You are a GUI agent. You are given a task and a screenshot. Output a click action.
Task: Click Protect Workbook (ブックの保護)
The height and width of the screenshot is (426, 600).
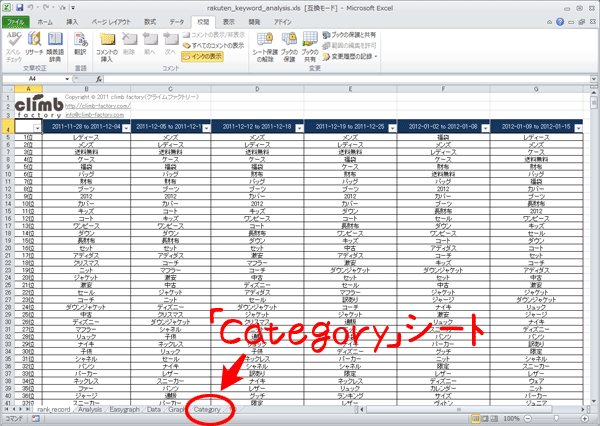[289, 47]
